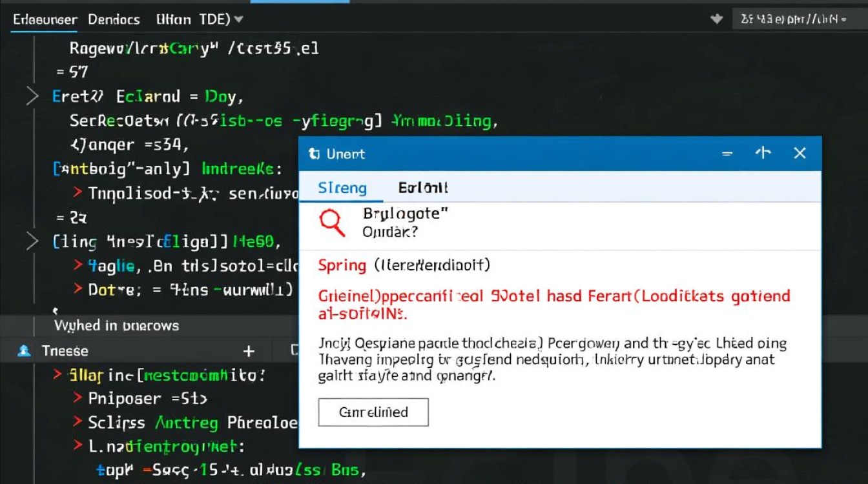Click the red magnifying glass search icon
The height and width of the screenshot is (484, 868).
point(333,223)
